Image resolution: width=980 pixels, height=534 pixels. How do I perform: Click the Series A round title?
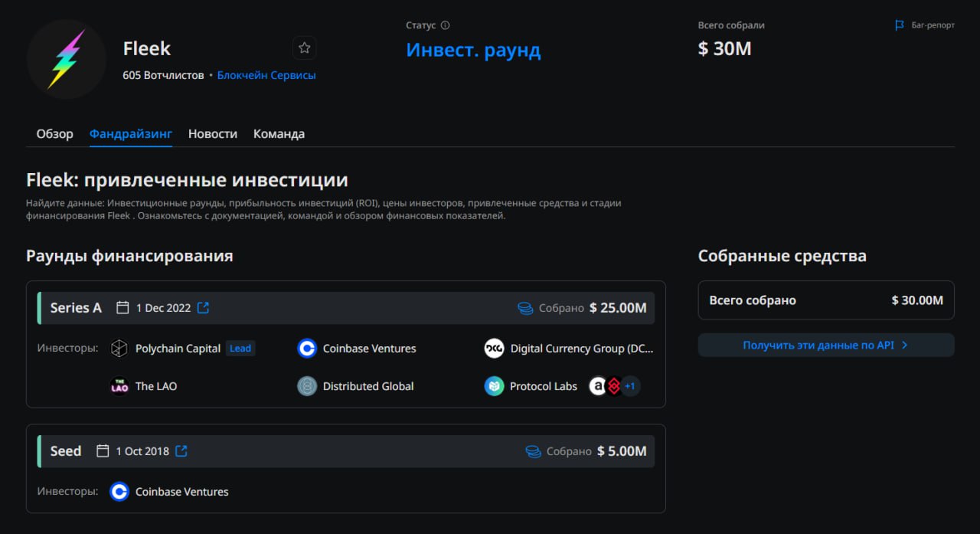(x=76, y=308)
